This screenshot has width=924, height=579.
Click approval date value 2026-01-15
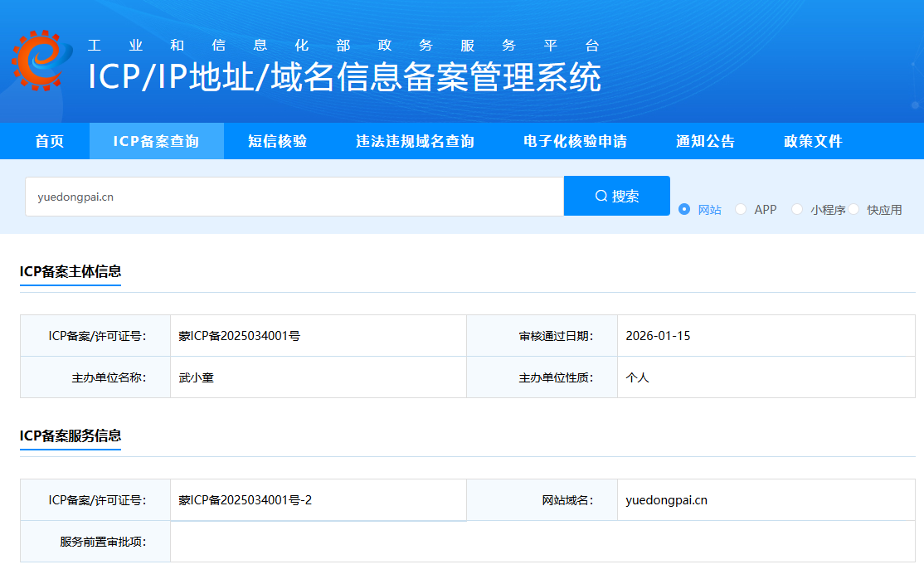tap(658, 336)
